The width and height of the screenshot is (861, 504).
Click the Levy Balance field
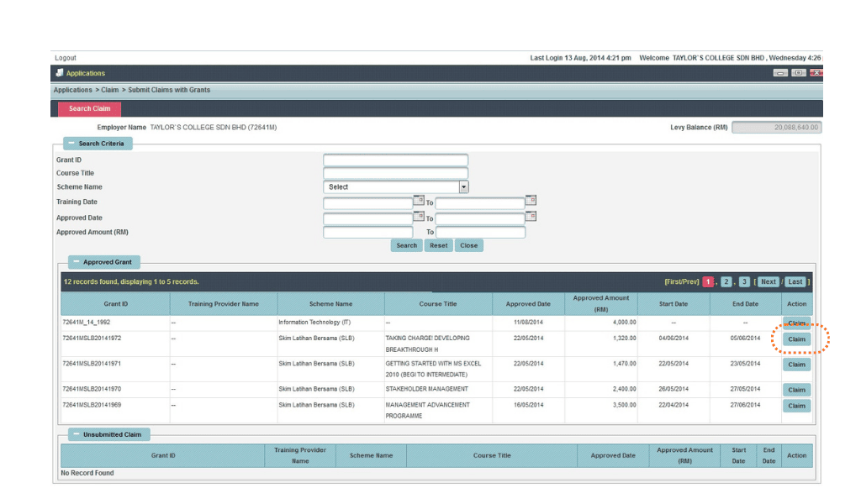[x=777, y=127]
